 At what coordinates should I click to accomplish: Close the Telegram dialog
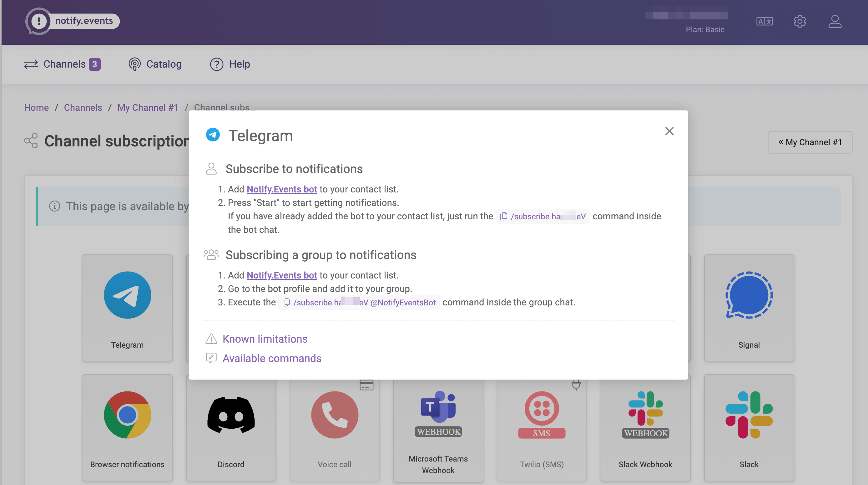coord(669,131)
